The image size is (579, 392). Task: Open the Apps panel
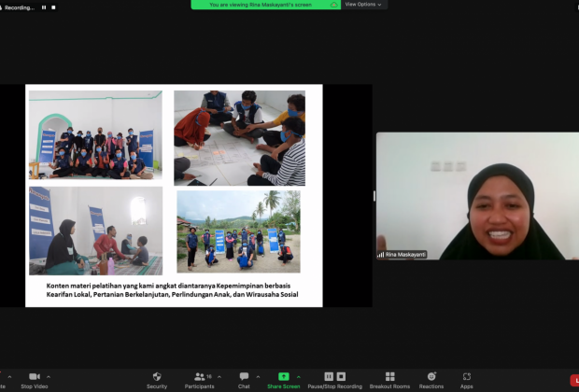pos(466,376)
